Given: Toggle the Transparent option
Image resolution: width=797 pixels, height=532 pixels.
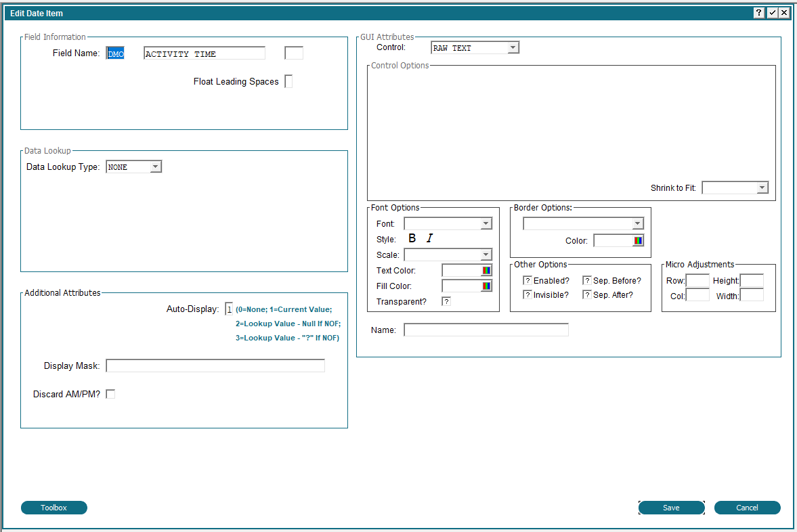Looking at the screenshot, I should 446,301.
